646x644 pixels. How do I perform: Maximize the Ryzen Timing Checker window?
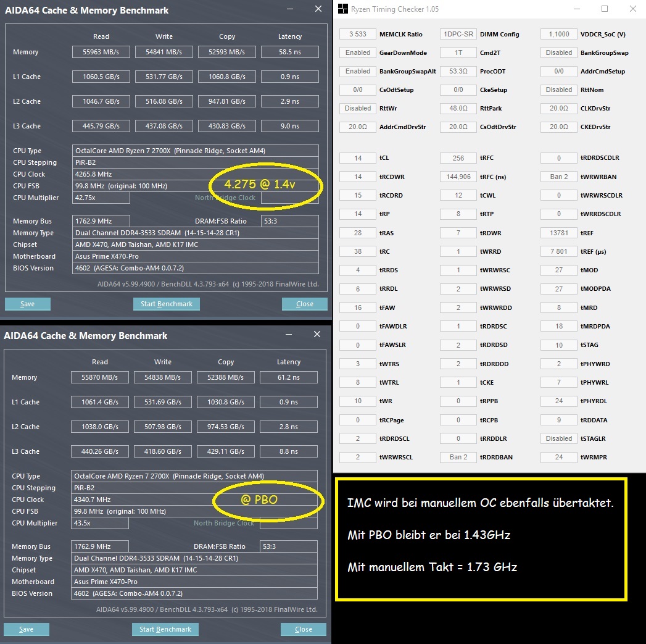click(x=605, y=9)
